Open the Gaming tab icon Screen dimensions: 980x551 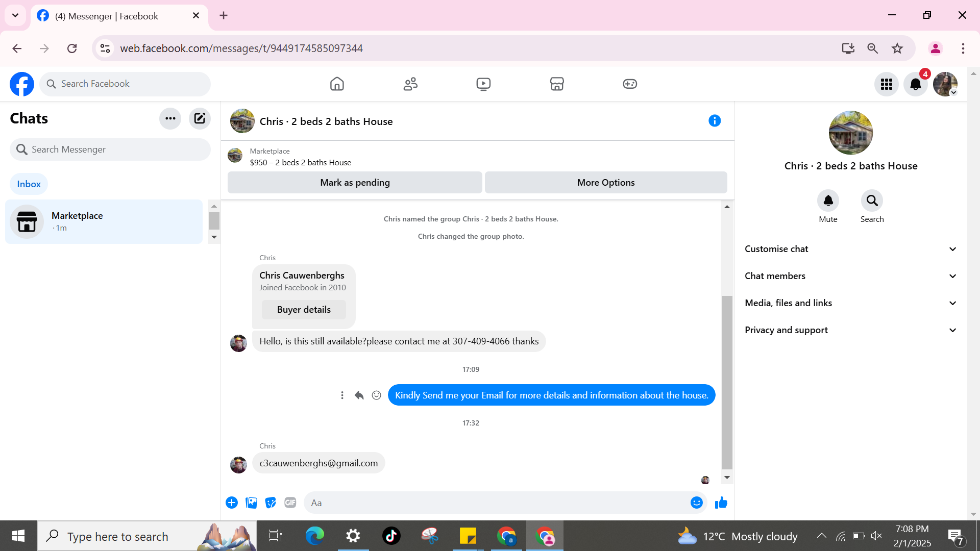630,84
